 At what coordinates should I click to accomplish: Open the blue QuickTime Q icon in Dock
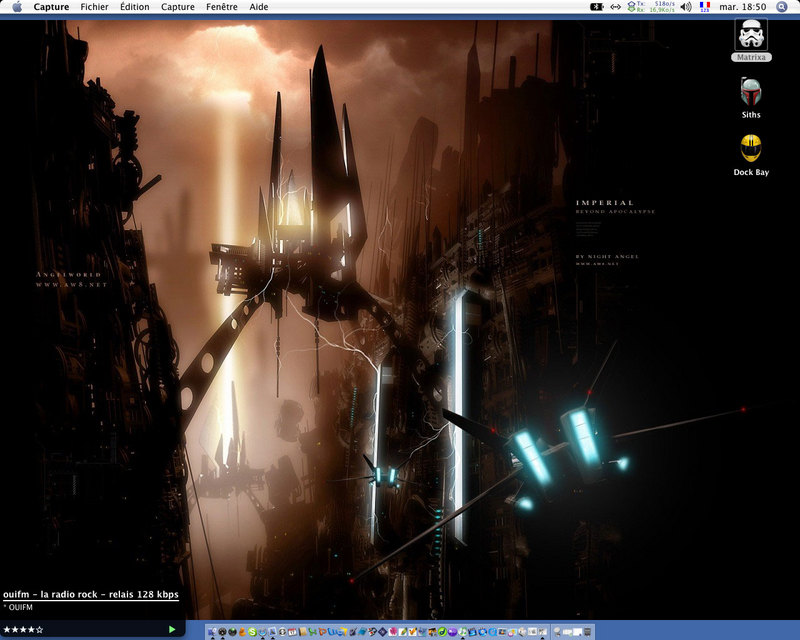point(492,632)
